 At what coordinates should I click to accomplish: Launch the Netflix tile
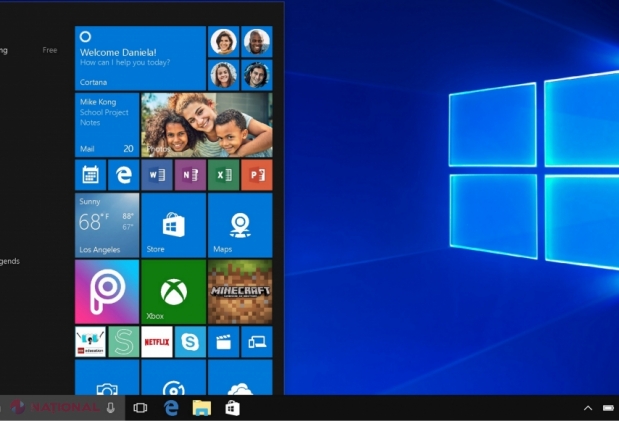tap(157, 342)
